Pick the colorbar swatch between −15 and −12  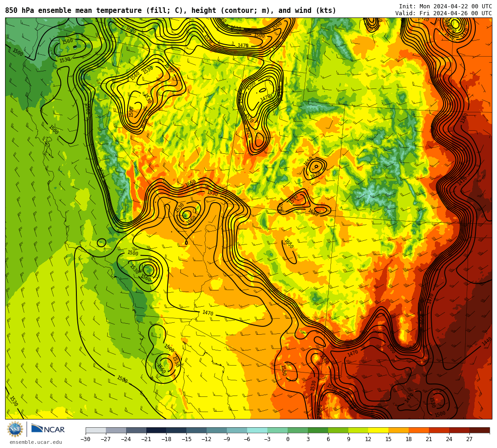[197, 430]
